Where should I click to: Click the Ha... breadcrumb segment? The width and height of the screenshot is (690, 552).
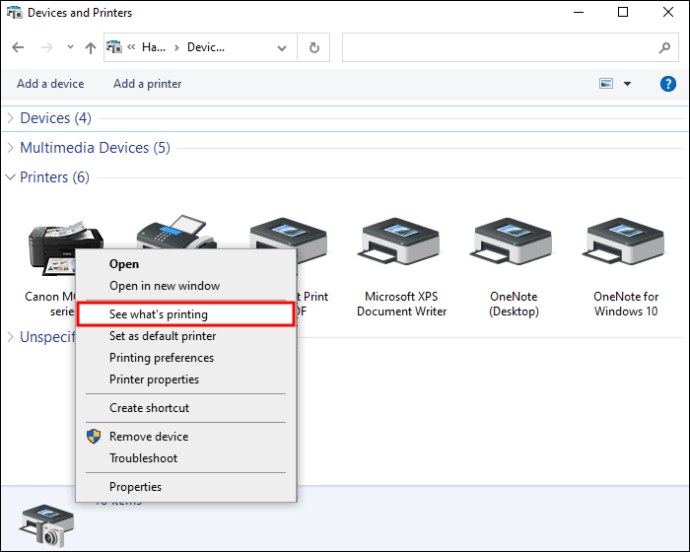click(154, 47)
